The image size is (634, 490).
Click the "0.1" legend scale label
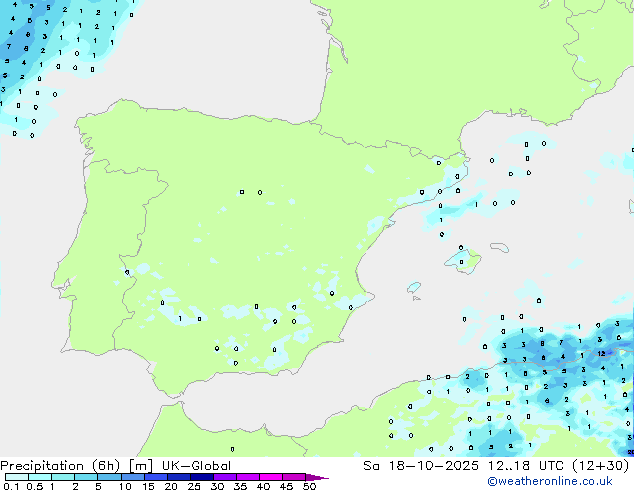pyautogui.click(x=11, y=486)
